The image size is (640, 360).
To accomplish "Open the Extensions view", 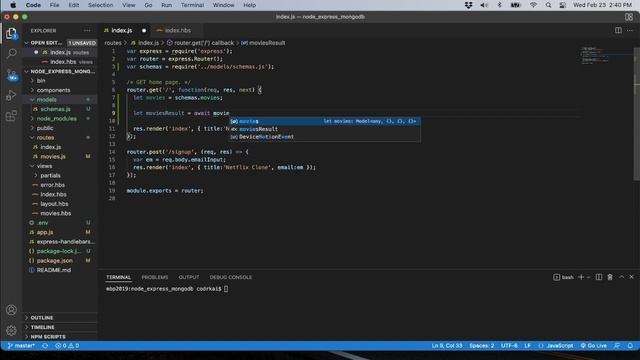I will pos(11,116).
